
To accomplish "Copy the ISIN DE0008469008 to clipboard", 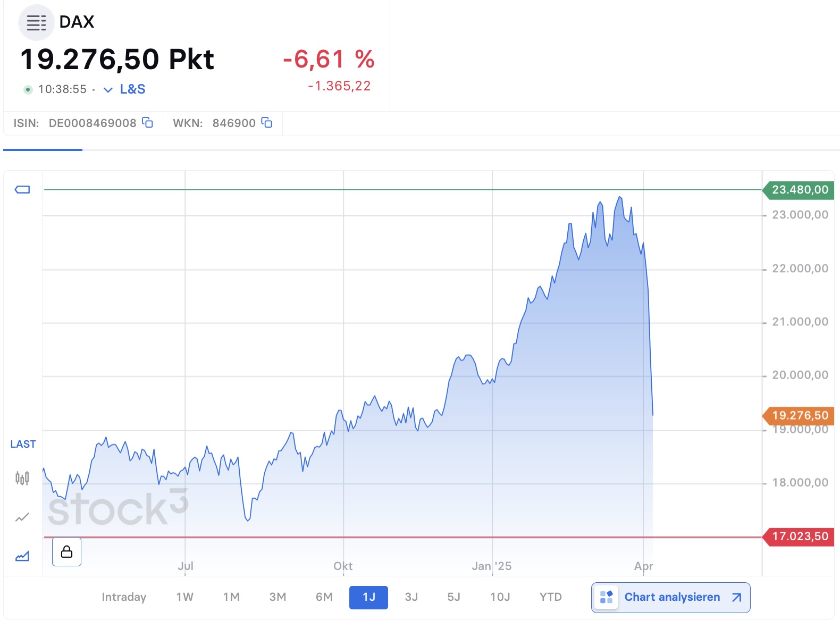I will pos(148,123).
